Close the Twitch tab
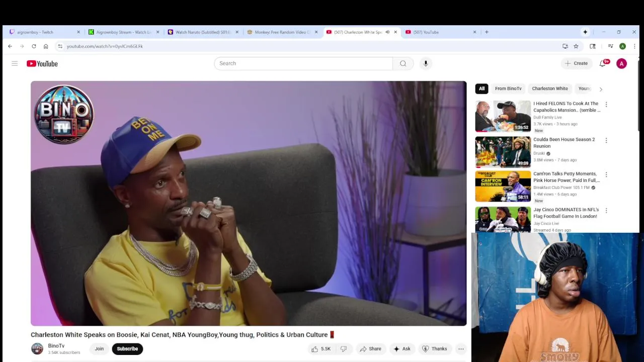Image resolution: width=644 pixels, height=362 pixels. tap(78, 32)
